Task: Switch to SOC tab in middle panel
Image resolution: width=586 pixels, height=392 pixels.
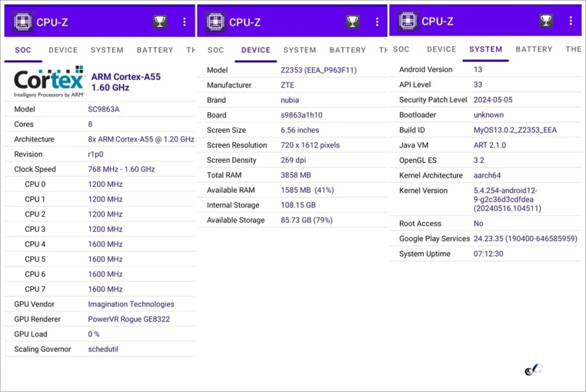Action: (216, 50)
